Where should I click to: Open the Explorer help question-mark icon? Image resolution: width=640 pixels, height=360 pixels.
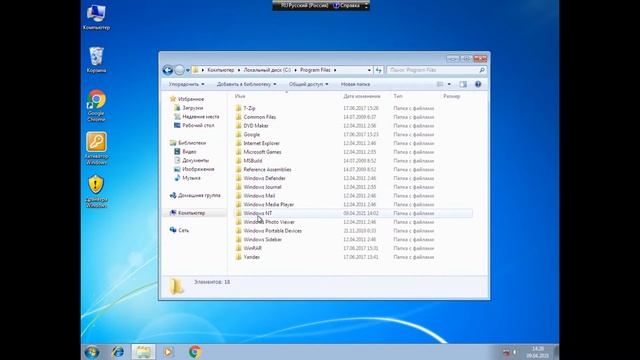pos(478,84)
